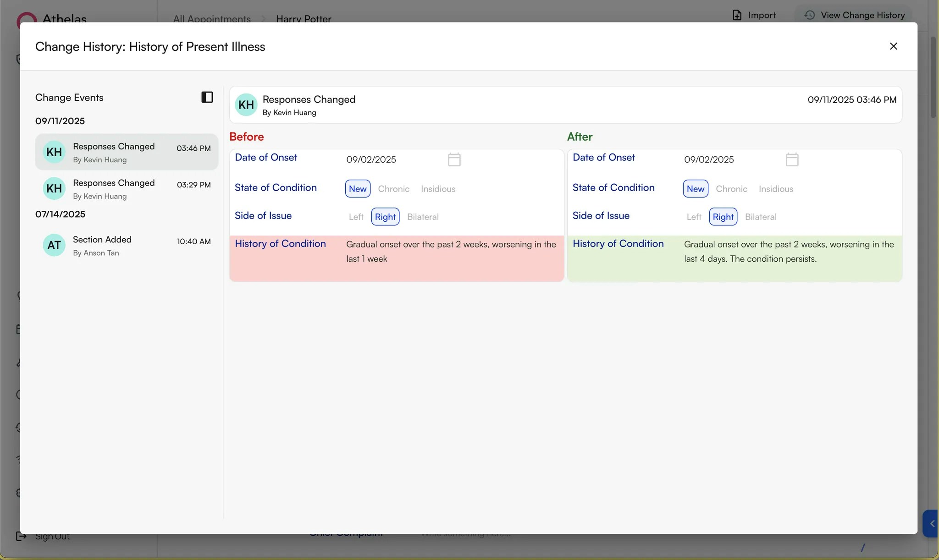Image resolution: width=939 pixels, height=560 pixels.
Task: Click the Import file icon
Action: pyautogui.click(x=737, y=15)
